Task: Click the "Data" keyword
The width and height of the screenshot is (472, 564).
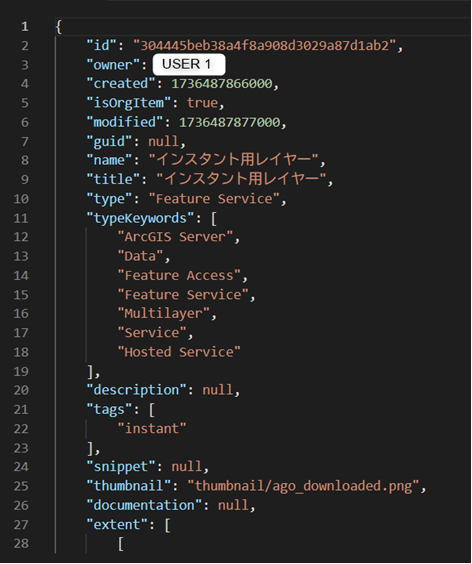Action: 140,256
